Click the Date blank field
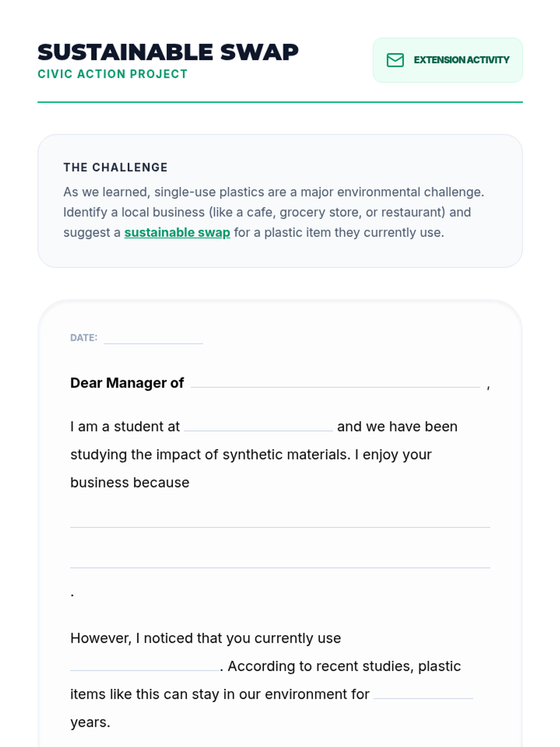Screen dimensions: 560x747 (x=153, y=338)
